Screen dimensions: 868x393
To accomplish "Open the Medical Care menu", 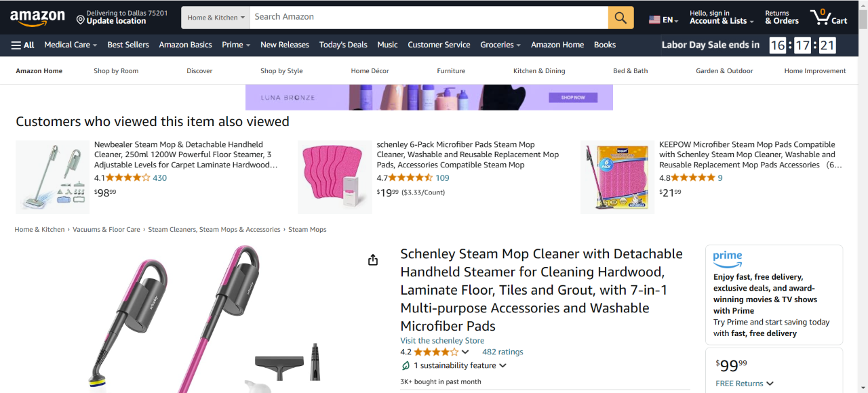I will click(71, 45).
